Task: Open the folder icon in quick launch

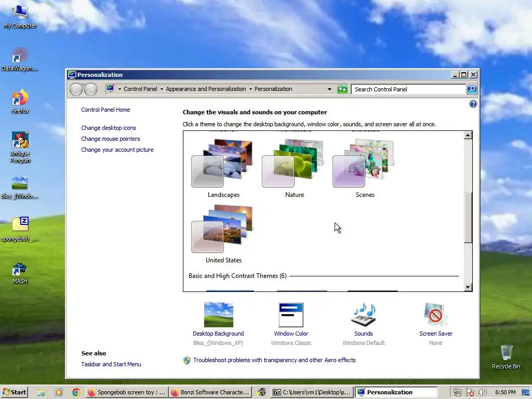Action: 41,392
